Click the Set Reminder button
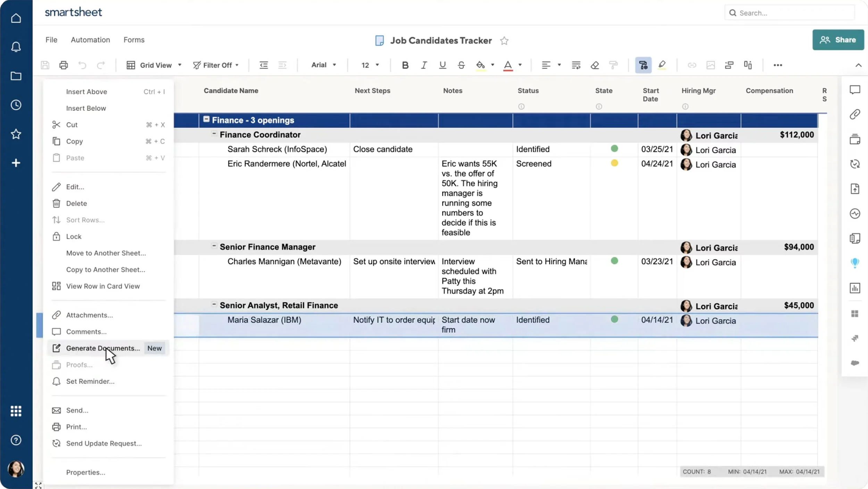The width and height of the screenshot is (868, 489). 90,381
